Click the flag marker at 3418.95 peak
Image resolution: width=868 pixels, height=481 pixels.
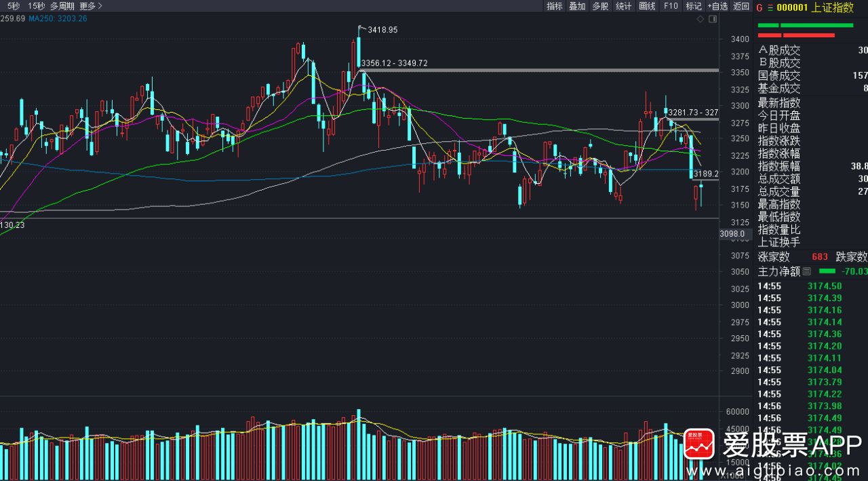pyautogui.click(x=361, y=28)
